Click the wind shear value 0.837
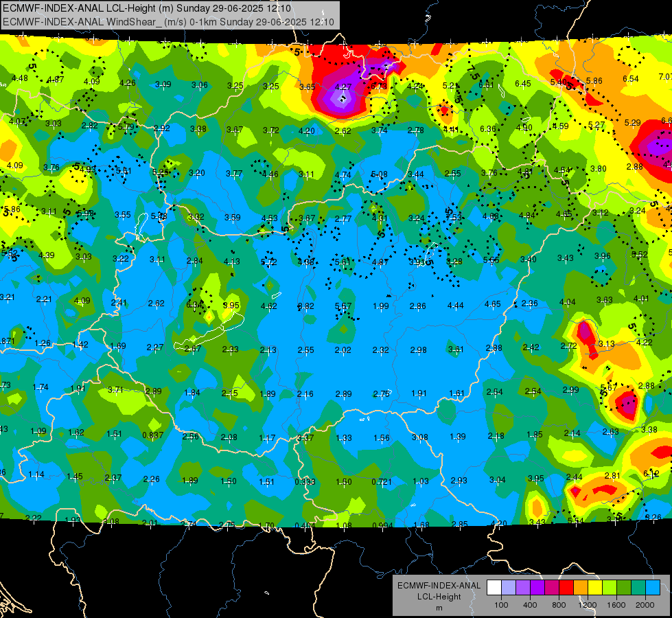This screenshot has height=618, width=672. (153, 435)
